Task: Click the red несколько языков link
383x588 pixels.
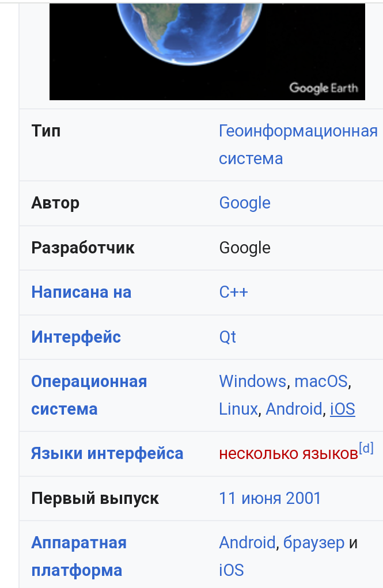Action: click(x=288, y=454)
